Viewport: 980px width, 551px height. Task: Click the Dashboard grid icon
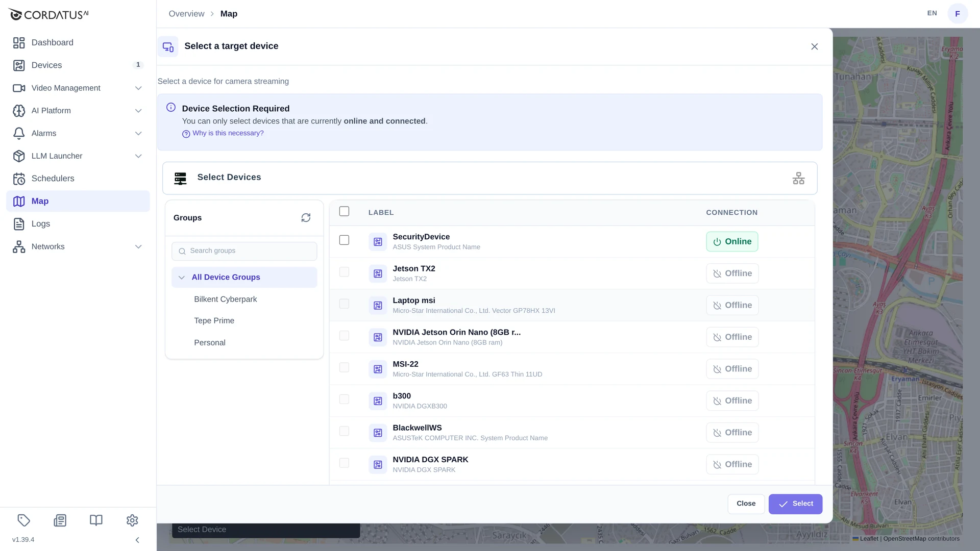[19, 43]
